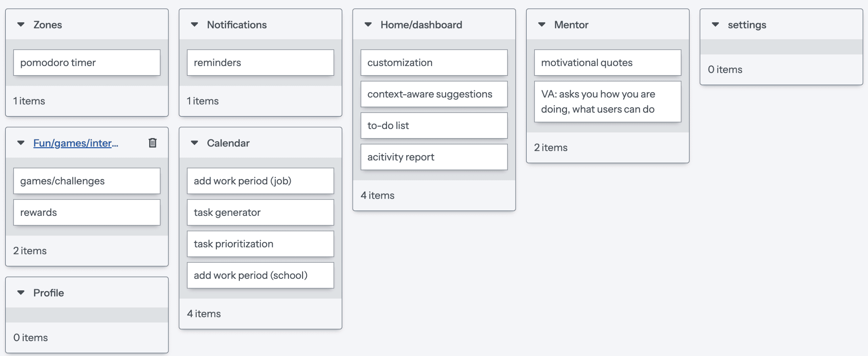Collapse the Home/dashboard category
Image resolution: width=868 pixels, height=356 pixels.
[368, 25]
